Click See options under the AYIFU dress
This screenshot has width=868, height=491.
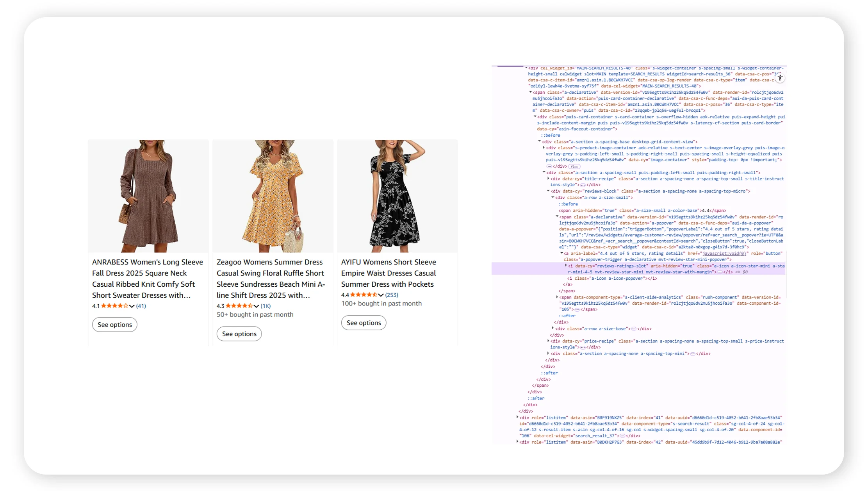(x=363, y=323)
